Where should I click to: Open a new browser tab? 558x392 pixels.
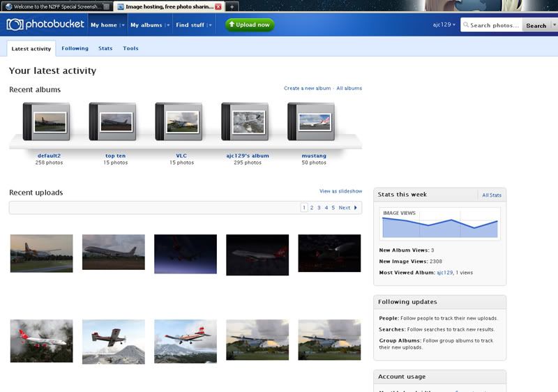coord(232,6)
